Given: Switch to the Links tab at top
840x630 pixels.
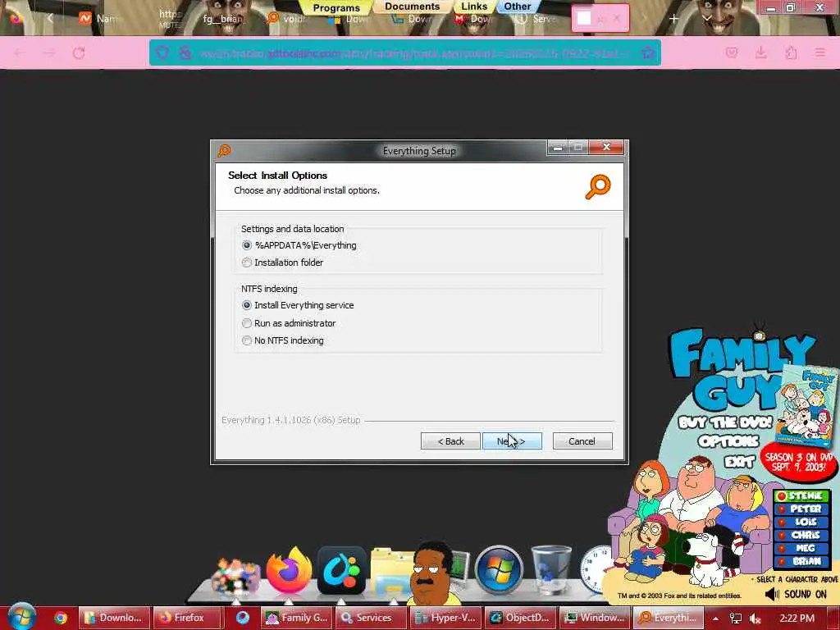Looking at the screenshot, I should tap(474, 7).
